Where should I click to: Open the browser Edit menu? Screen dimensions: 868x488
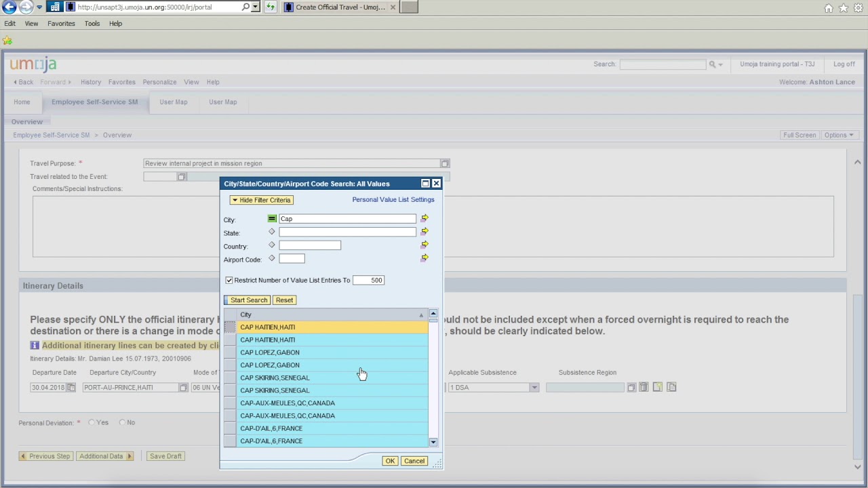10,24
